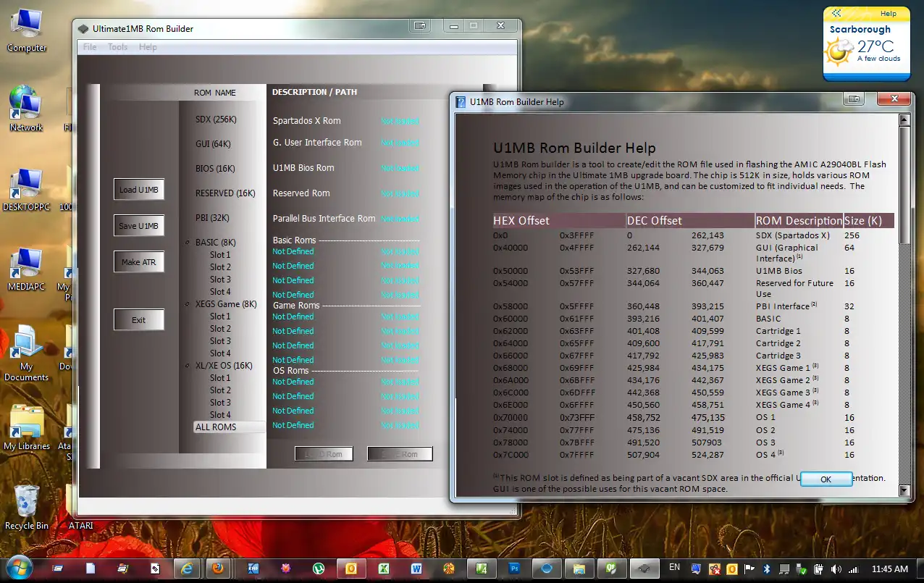Open the Network desktop icon
Screen dimensions: 924x583
[27, 109]
